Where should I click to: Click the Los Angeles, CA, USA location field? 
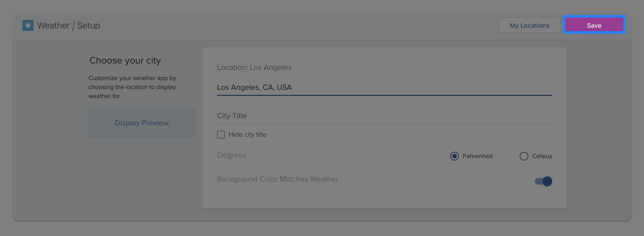click(384, 87)
